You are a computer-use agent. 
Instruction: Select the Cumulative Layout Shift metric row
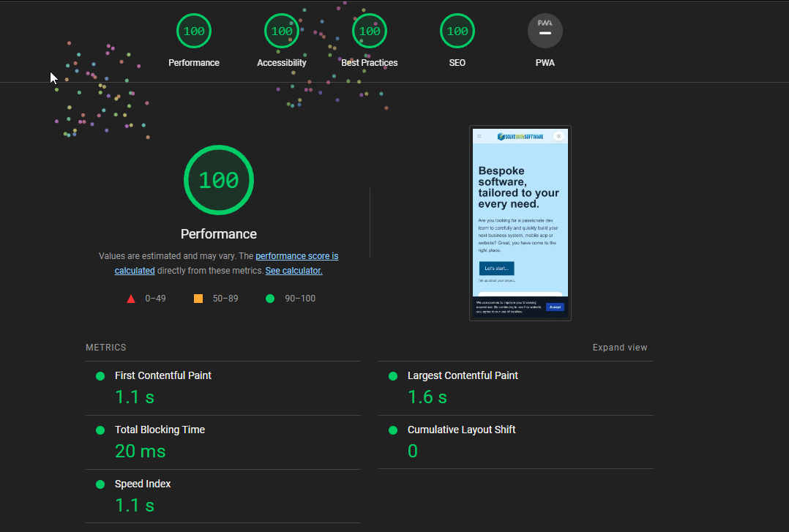(x=461, y=430)
